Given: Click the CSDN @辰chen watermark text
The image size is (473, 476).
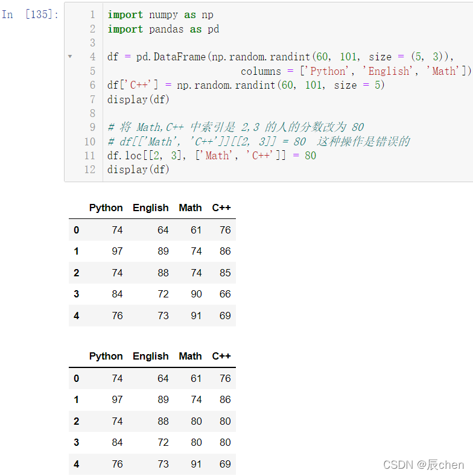Looking at the screenshot, I should pyautogui.click(x=424, y=465).
